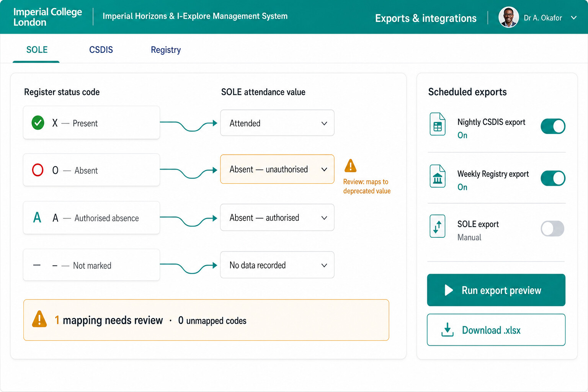The image size is (588, 392).
Task: Click the red circle icon for Absent
Action: [x=38, y=170]
